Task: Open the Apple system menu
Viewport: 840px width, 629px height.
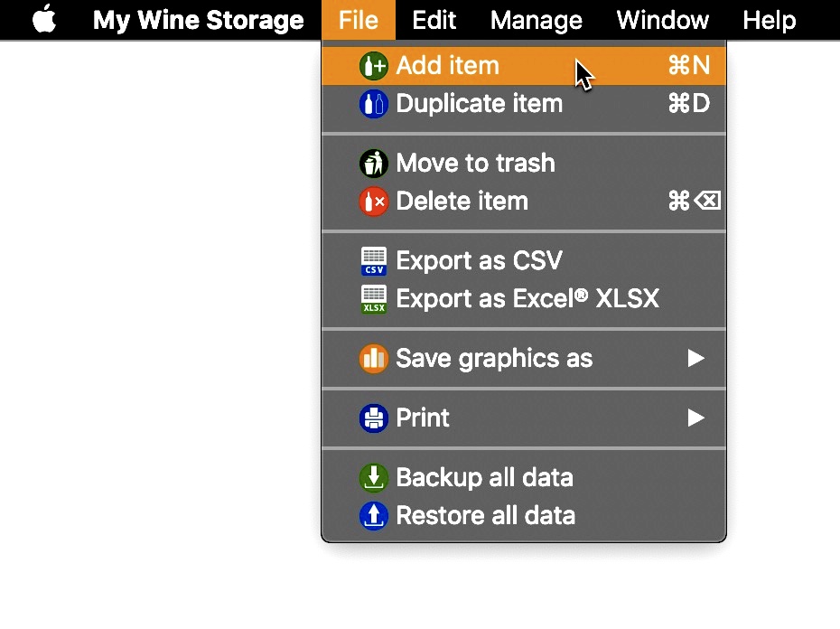Action: (44, 19)
